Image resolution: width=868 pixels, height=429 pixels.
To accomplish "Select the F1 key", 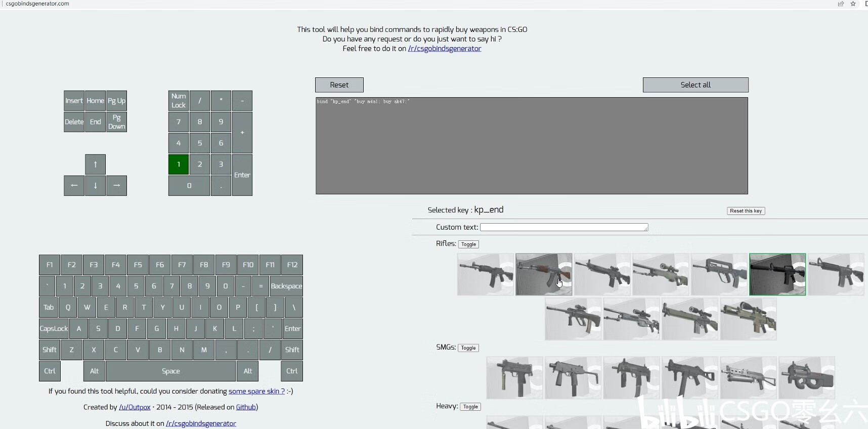I will point(50,265).
